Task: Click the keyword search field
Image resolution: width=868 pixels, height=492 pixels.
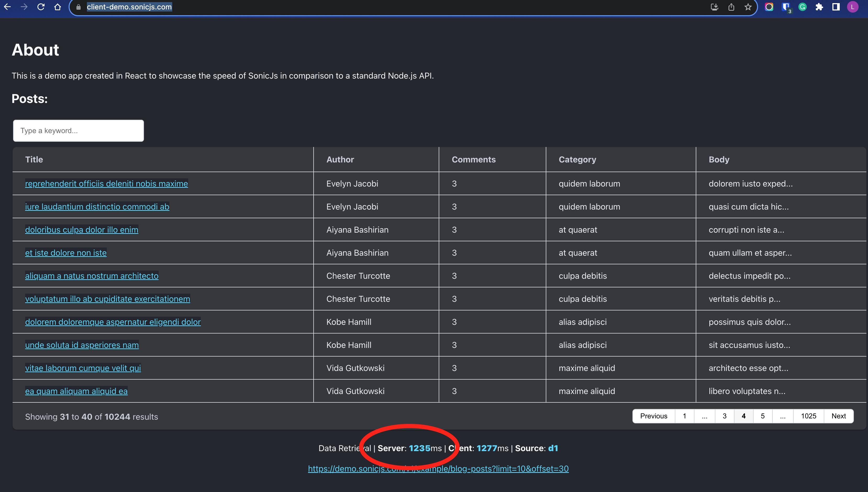Action: pyautogui.click(x=78, y=130)
